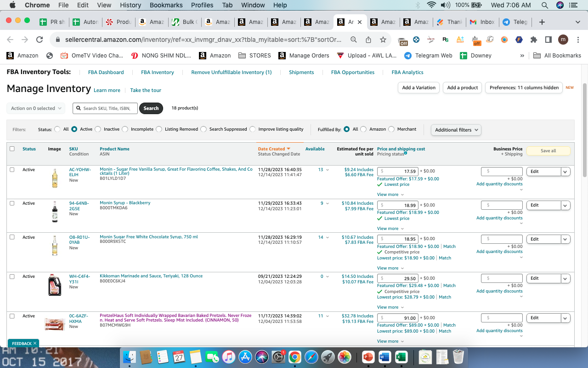Screen dimensions: 588x368
Task: Click the share page icon in address bar
Action: tap(368, 40)
